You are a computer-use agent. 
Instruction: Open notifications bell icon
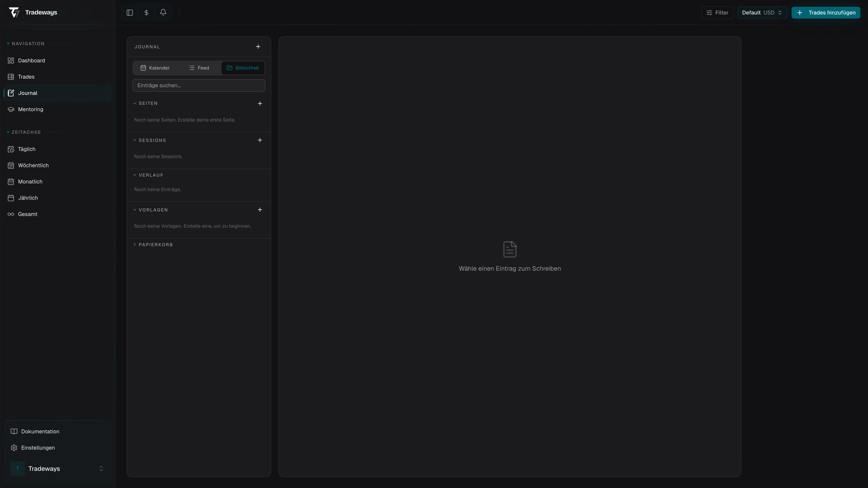(163, 12)
